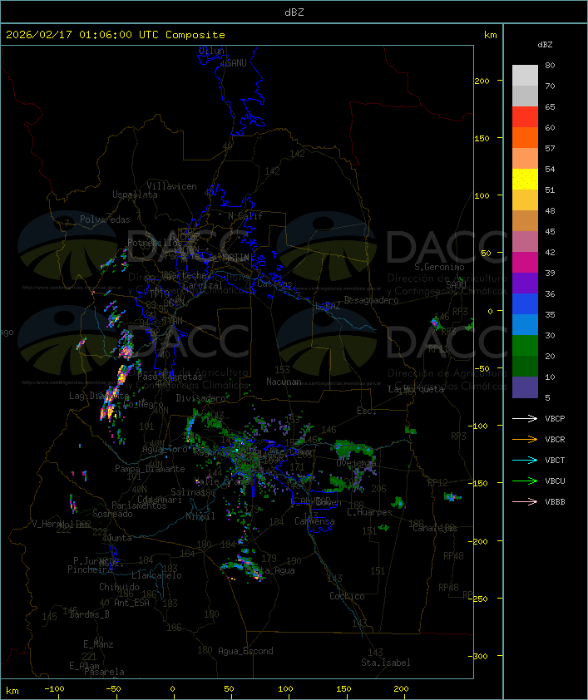This screenshot has height=700, width=588.
Task: Click the dBZ heading above the legend
Action: [x=545, y=45]
